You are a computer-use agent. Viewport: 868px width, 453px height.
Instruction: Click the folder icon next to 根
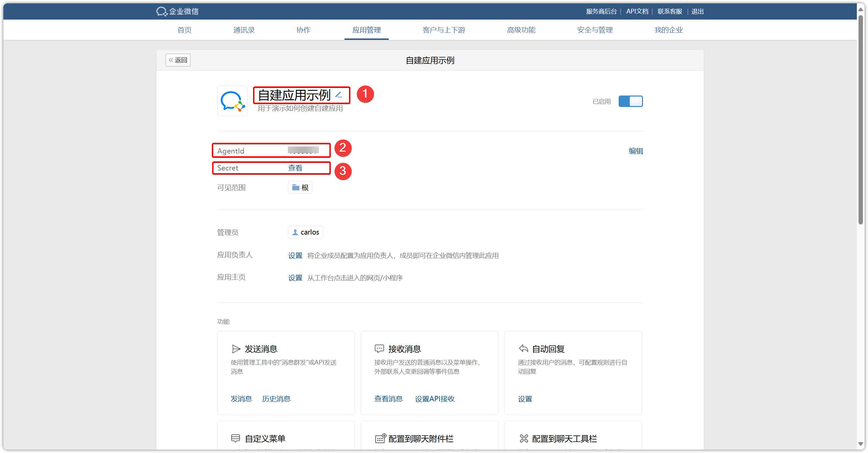(x=296, y=187)
